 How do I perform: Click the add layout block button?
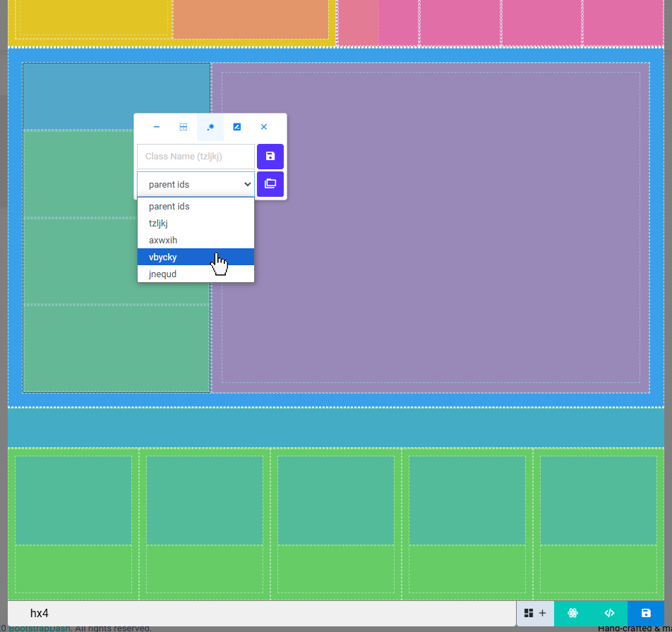(535, 613)
